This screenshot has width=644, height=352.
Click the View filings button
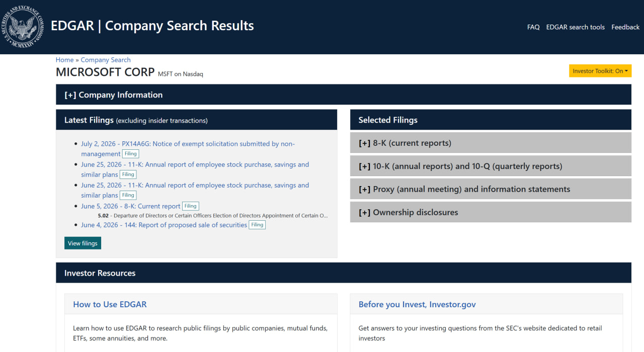83,243
